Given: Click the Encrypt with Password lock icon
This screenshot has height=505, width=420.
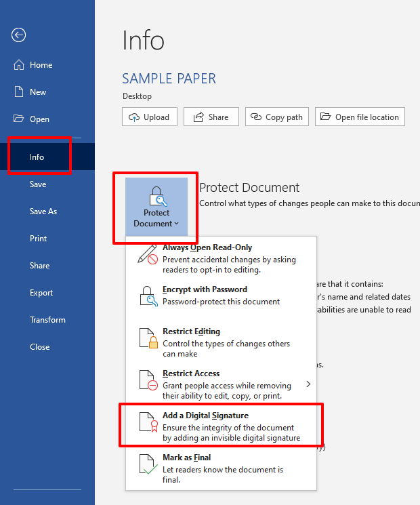Looking at the screenshot, I should click(x=148, y=296).
